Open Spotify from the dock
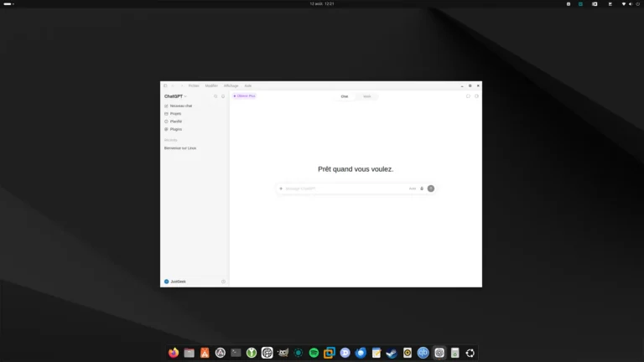This screenshot has height=362, width=644. pos(314,353)
